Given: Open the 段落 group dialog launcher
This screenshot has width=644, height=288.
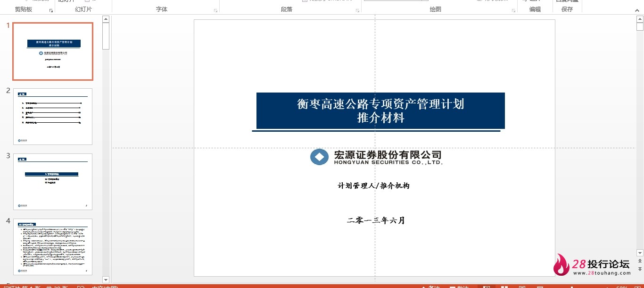Looking at the screenshot, I should [357, 10].
